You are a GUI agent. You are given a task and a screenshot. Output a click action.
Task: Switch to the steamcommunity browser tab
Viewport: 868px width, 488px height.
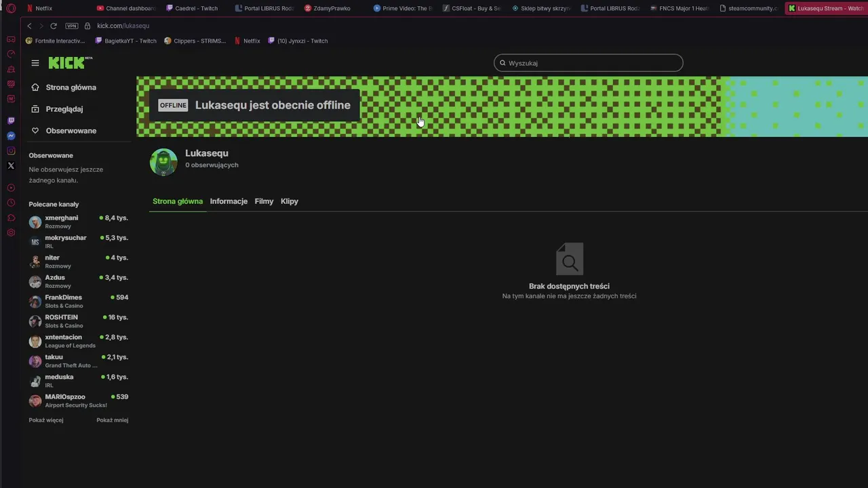[748, 9]
